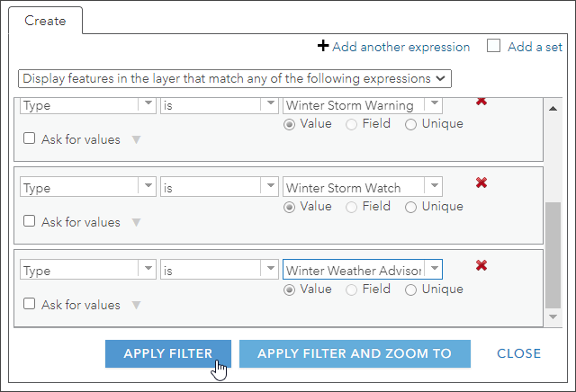The width and height of the screenshot is (576, 392).
Task: Delete the Winter Storm Watch expression
Action: tap(481, 183)
